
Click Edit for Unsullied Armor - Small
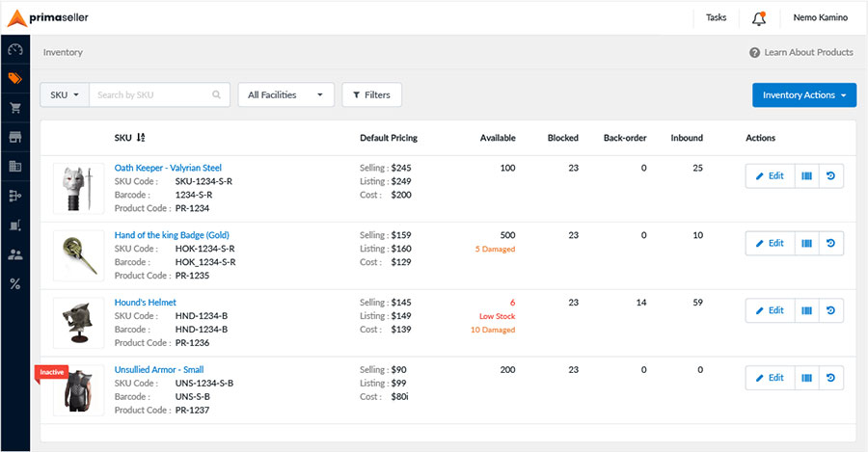click(x=770, y=378)
